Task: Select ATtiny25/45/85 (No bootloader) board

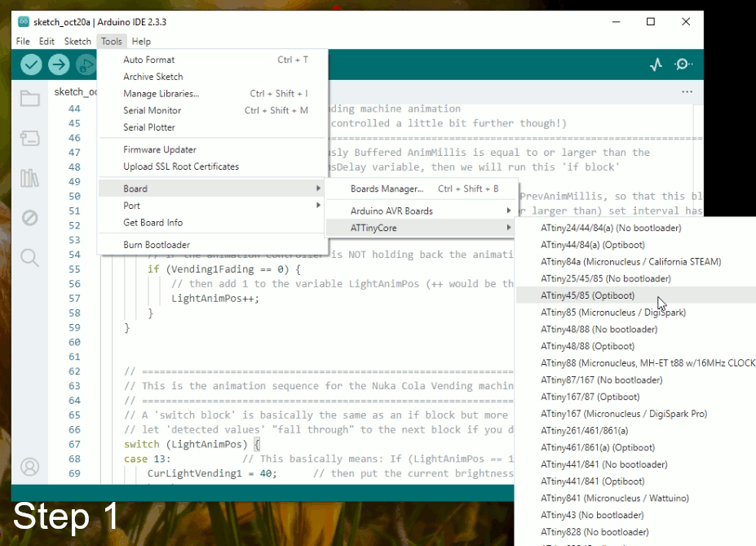Action: coord(636,278)
